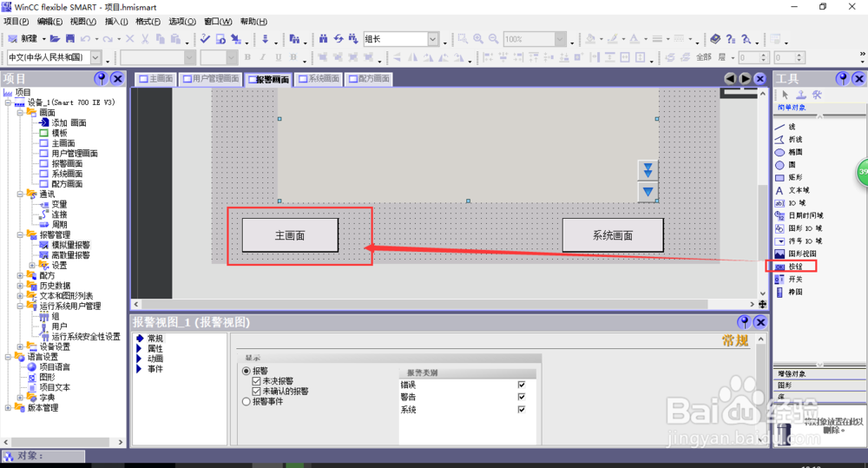Select 模拟量报警 in project tree
The height and width of the screenshot is (468, 868).
point(70,245)
